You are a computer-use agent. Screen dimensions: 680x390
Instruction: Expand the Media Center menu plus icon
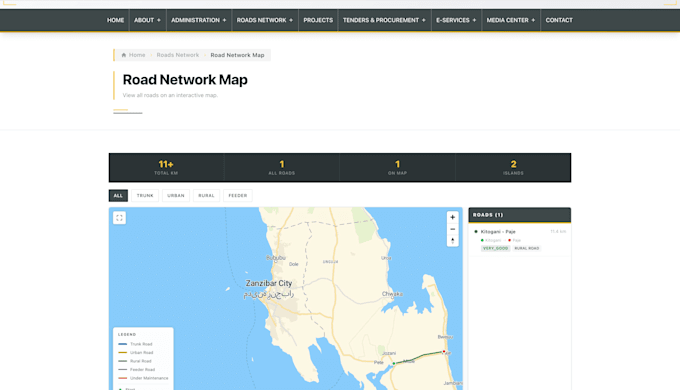[x=533, y=20]
